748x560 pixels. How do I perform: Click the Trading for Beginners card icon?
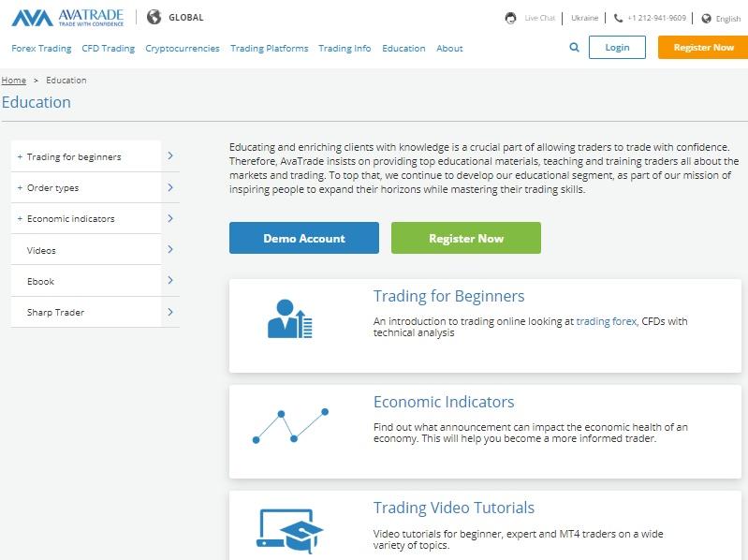289,318
